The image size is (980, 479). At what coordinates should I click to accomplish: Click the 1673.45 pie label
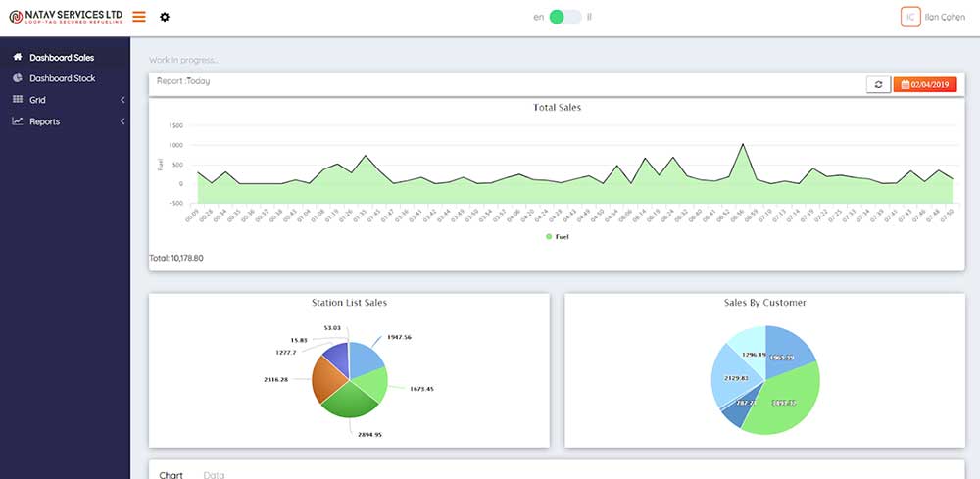421,389
